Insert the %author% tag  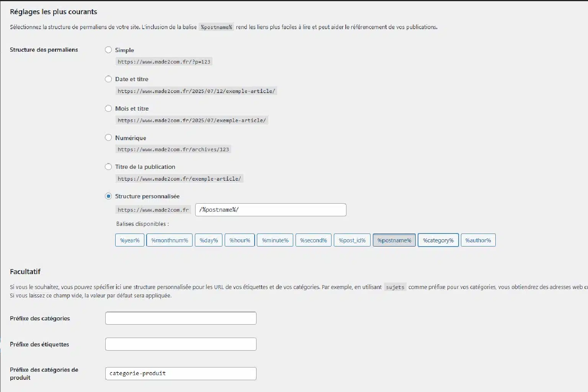click(478, 240)
